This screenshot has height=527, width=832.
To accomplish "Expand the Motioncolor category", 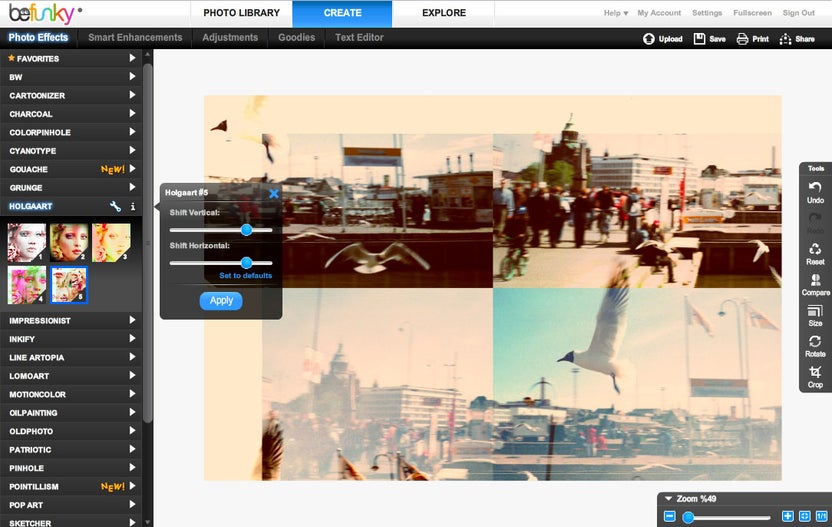I will click(71, 394).
